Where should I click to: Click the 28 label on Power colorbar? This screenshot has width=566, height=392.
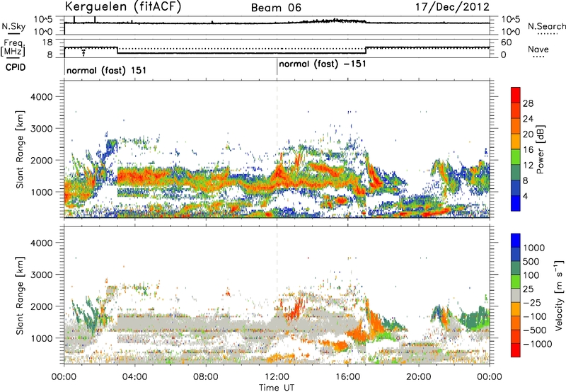528,103
